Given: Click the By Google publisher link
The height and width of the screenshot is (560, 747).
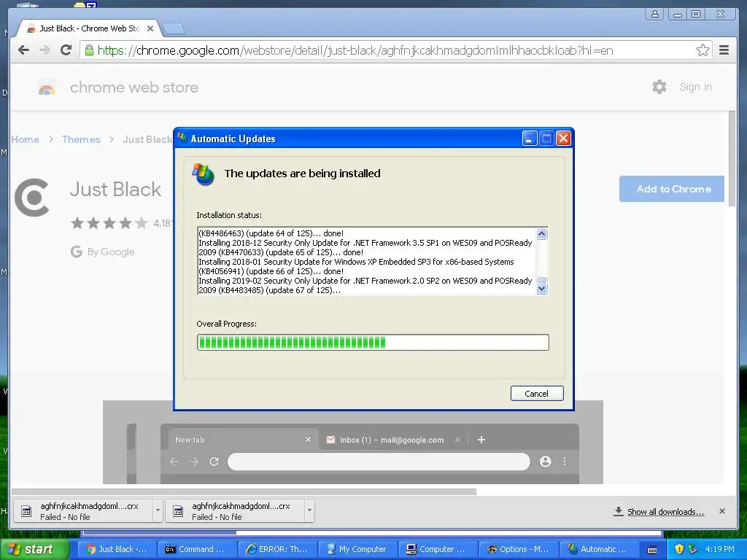Looking at the screenshot, I should [x=111, y=252].
